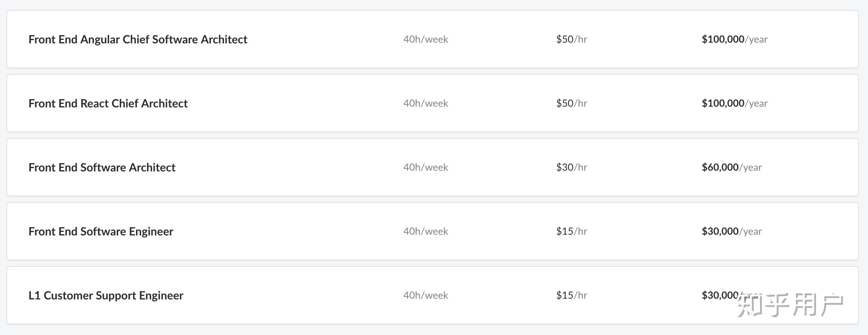Screen dimensions: 868x335
Task: Click the $100,000/year salary for Angular Architect
Action: pyautogui.click(x=734, y=39)
